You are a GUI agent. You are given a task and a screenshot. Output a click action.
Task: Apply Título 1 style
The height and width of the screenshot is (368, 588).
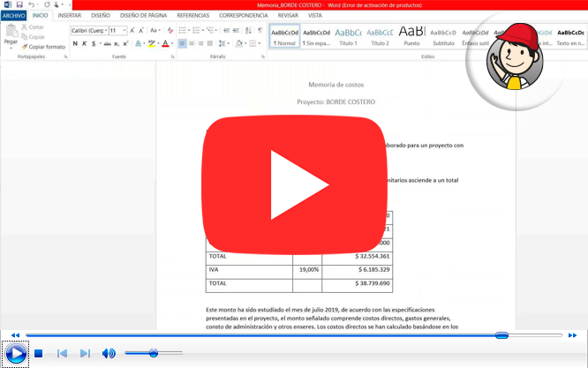pos(348,37)
